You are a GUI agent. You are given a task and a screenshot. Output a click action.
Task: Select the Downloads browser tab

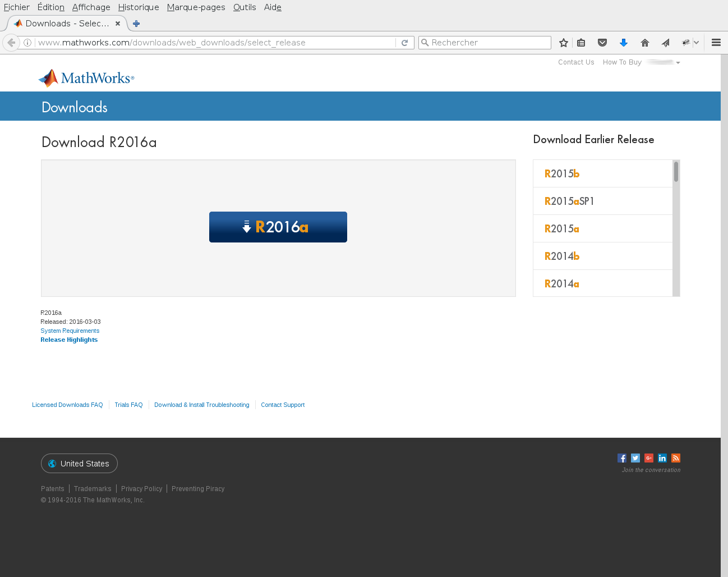[x=67, y=24]
